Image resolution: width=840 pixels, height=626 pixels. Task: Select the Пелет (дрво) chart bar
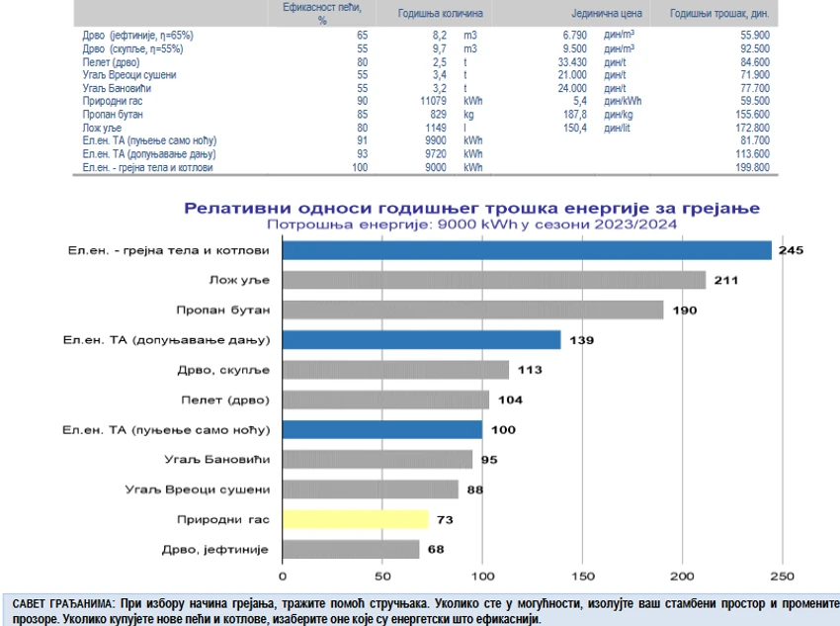tap(385, 400)
